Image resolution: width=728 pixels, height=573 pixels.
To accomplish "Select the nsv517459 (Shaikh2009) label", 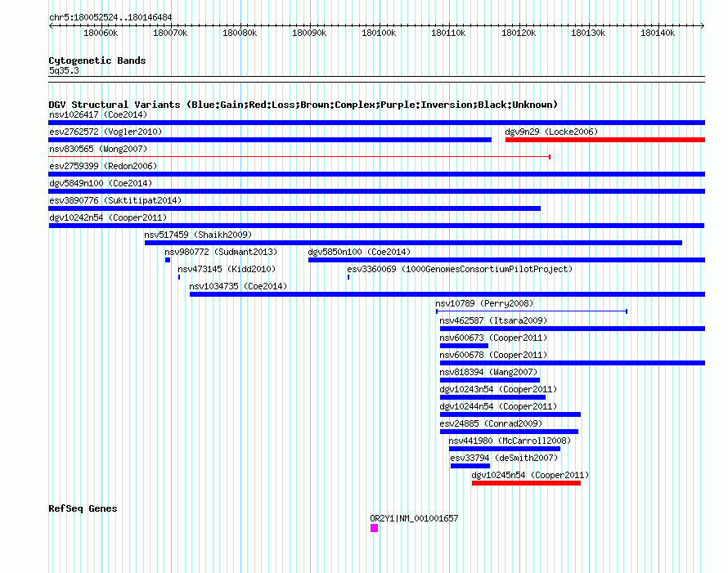I will pos(198,235).
